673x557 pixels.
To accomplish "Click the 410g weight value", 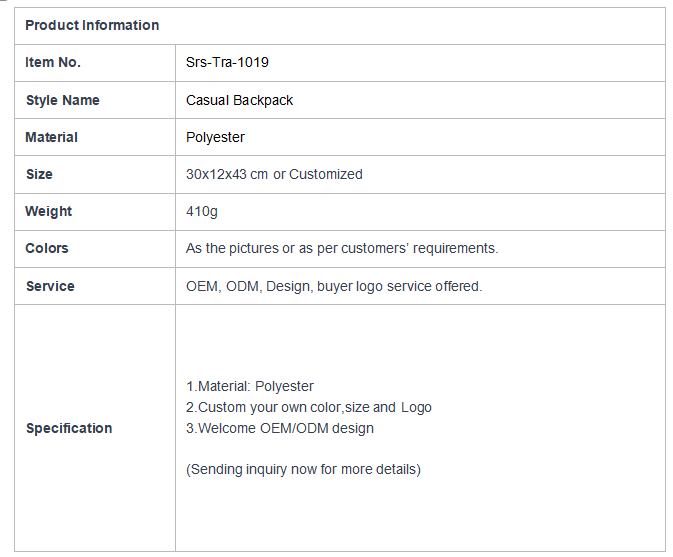I will click(202, 212).
